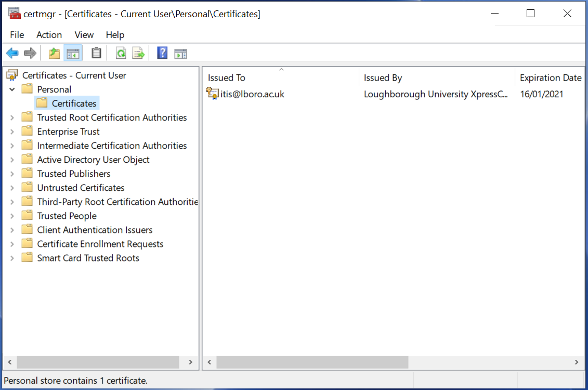Open the File menu
Screen dimensions: 588x390
click(17, 35)
